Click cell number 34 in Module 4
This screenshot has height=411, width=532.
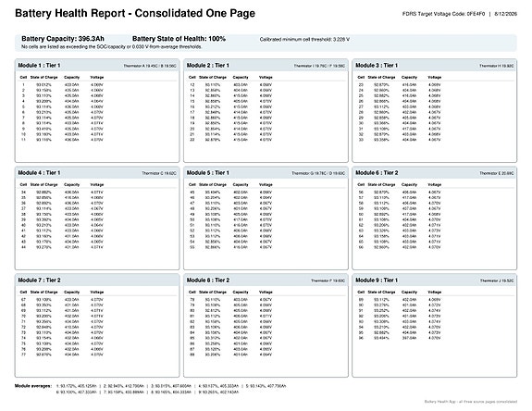(23, 193)
